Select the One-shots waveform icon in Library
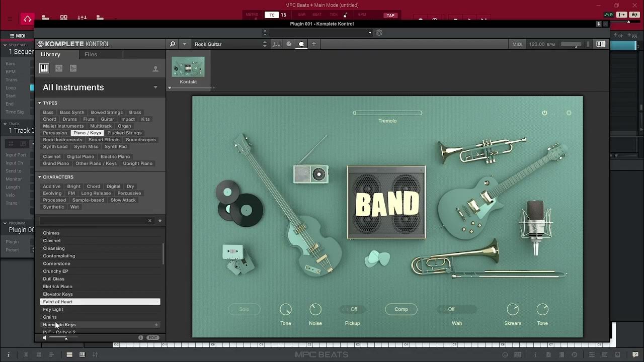 pos(73,68)
